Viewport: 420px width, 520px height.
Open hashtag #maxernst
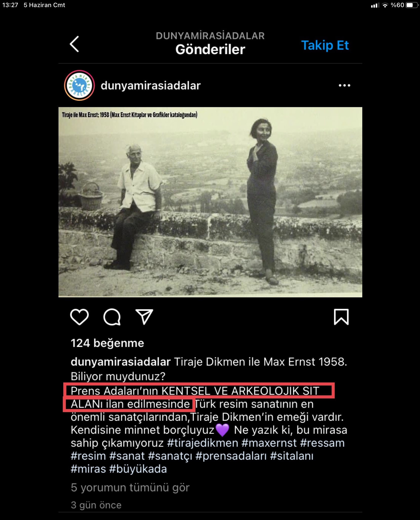[269, 443]
